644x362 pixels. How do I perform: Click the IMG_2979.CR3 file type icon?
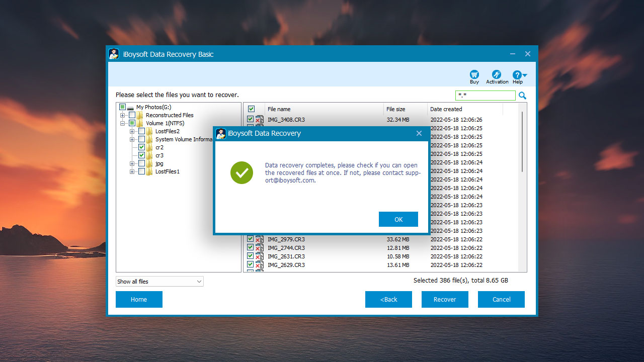tap(260, 239)
